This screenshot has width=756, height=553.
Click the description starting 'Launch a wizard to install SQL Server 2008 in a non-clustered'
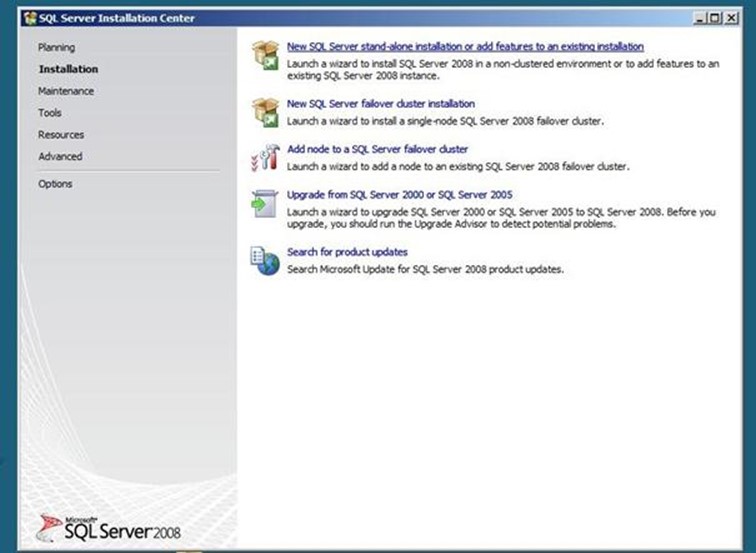click(x=503, y=69)
